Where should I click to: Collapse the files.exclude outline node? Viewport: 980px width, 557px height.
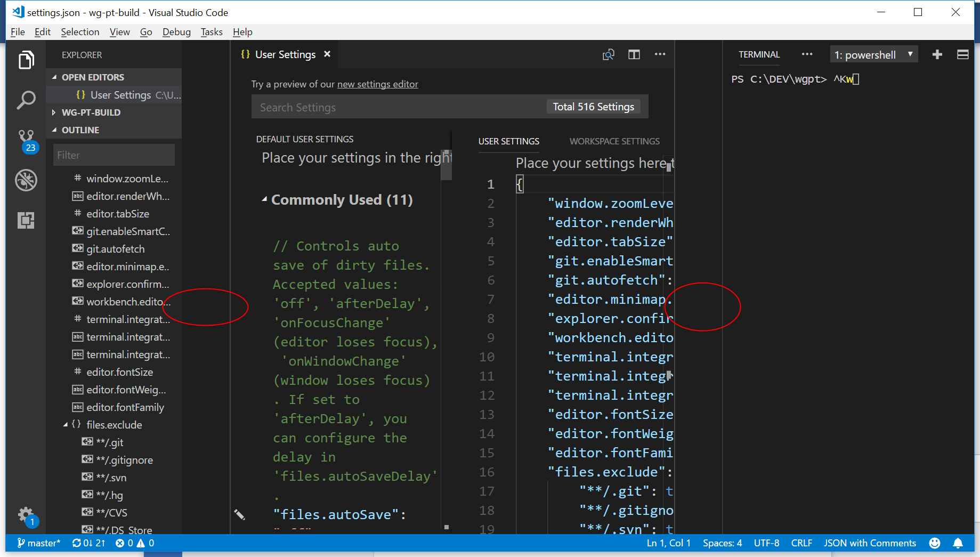[x=66, y=425]
